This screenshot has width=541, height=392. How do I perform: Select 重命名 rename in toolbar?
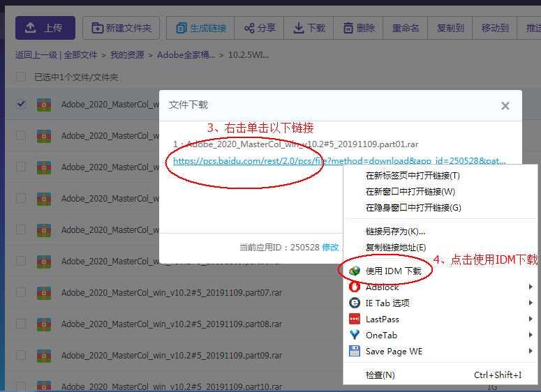point(406,28)
